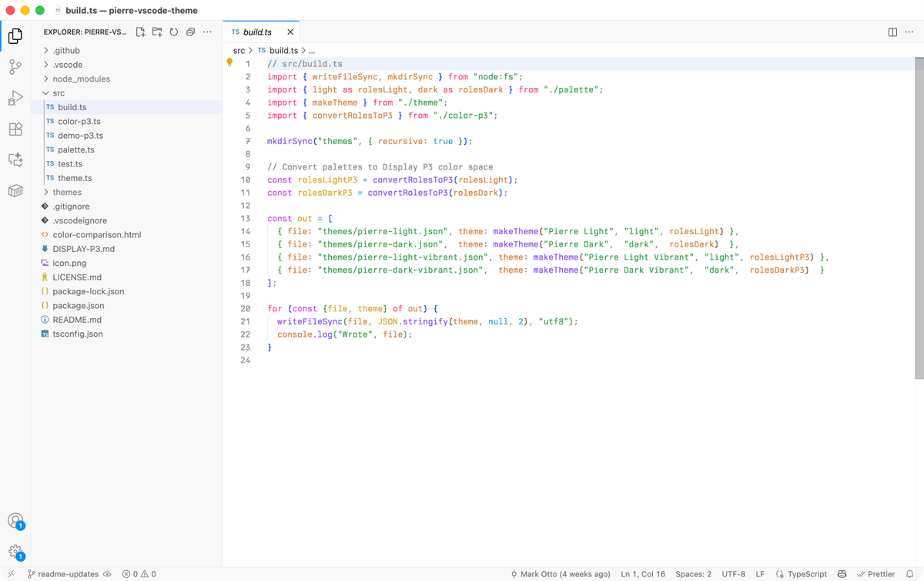This screenshot has width=924, height=581.
Task: Open editor more actions ellipsis menu
Action: click(909, 32)
